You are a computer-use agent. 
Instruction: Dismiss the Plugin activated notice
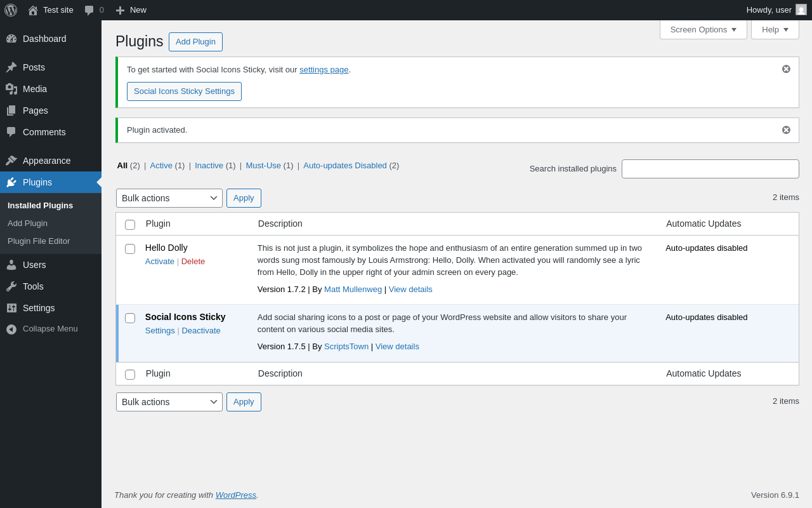786,130
